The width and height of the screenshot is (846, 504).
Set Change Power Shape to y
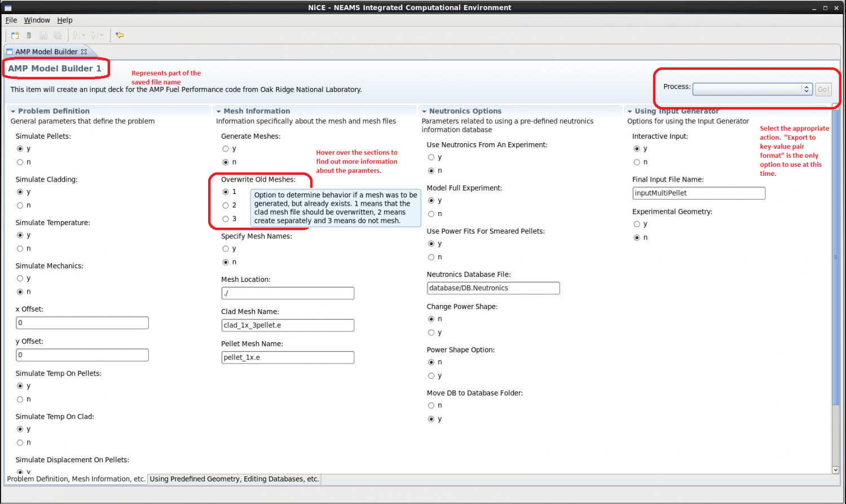(x=431, y=333)
